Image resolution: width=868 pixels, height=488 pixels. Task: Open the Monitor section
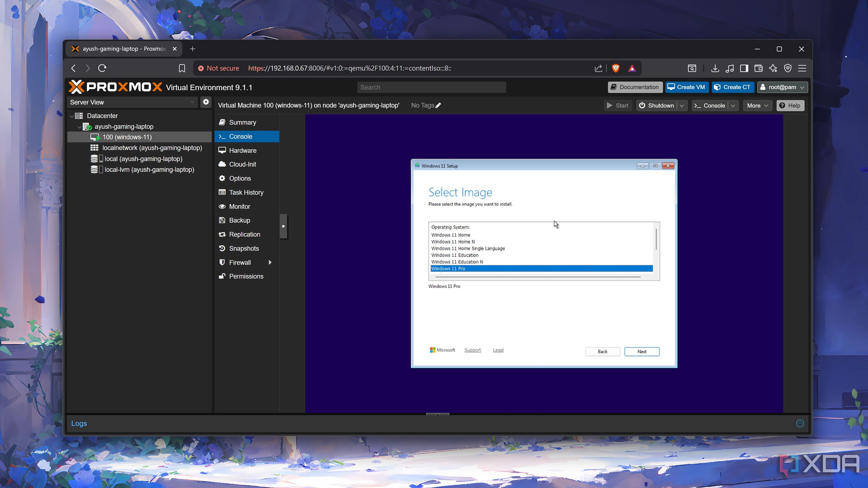(247, 206)
